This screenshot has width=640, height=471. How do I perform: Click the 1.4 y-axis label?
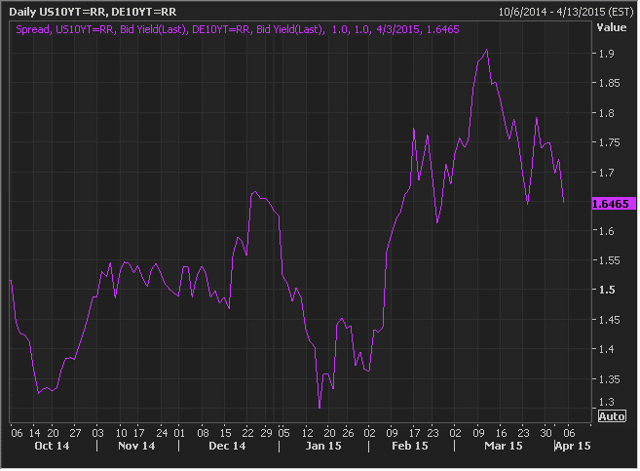[x=608, y=350]
